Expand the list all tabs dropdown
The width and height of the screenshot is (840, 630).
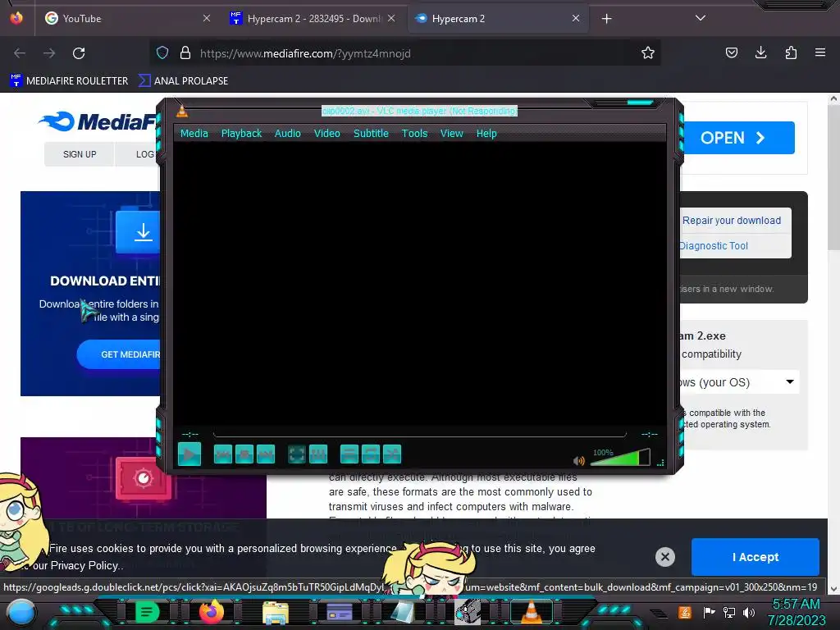coord(701,18)
